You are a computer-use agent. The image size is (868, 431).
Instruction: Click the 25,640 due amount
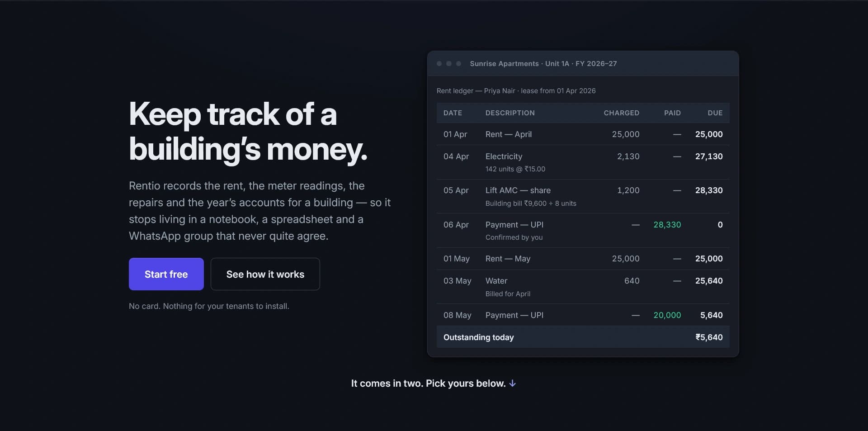[x=709, y=281]
